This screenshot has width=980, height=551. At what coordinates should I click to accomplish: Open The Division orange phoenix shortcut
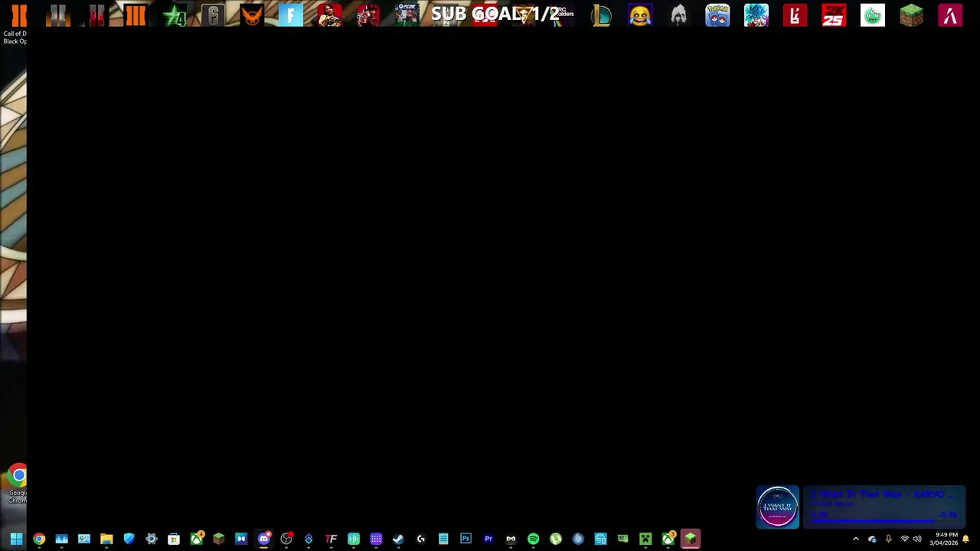[252, 15]
